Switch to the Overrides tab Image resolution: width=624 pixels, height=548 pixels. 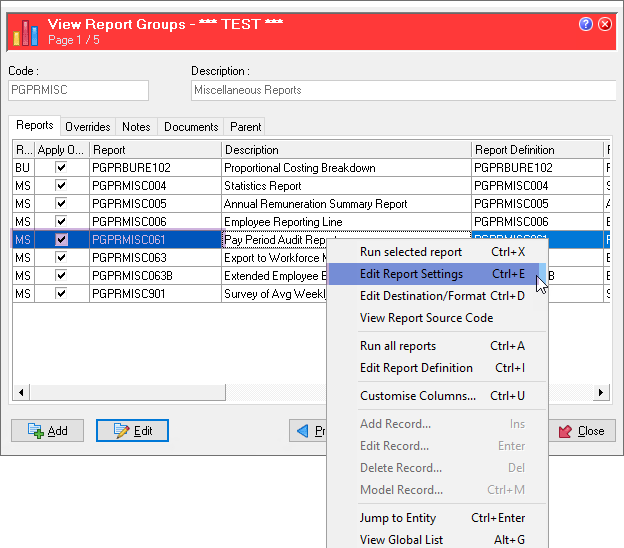point(88,127)
